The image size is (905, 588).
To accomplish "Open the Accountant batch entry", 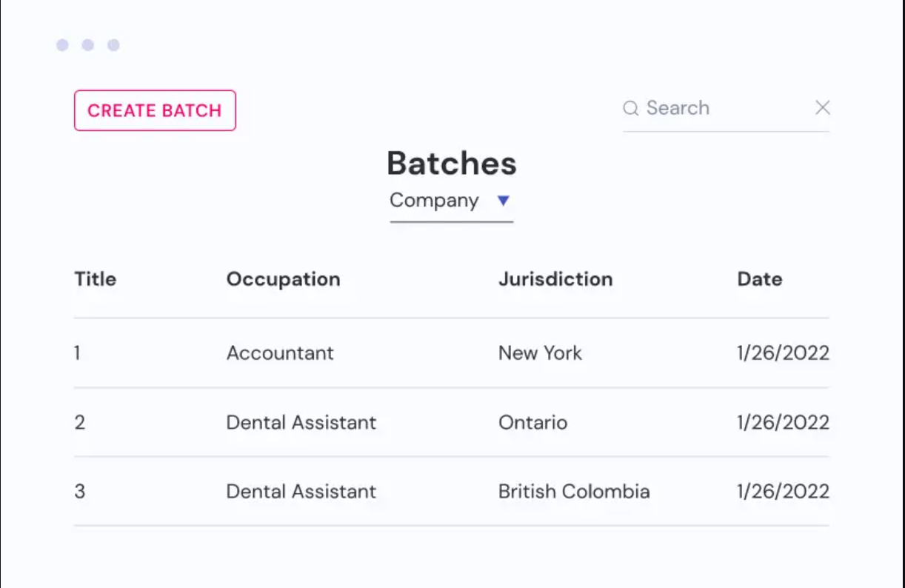I will (x=280, y=353).
